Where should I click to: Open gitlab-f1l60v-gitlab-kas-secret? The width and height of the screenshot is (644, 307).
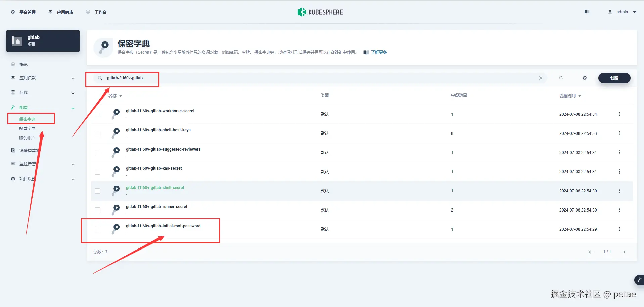(x=154, y=168)
